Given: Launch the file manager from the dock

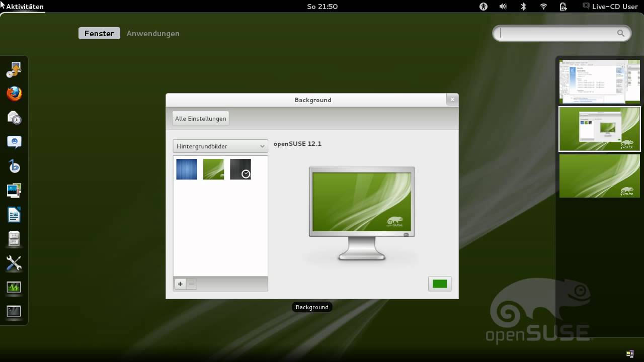Looking at the screenshot, I should click(14, 238).
